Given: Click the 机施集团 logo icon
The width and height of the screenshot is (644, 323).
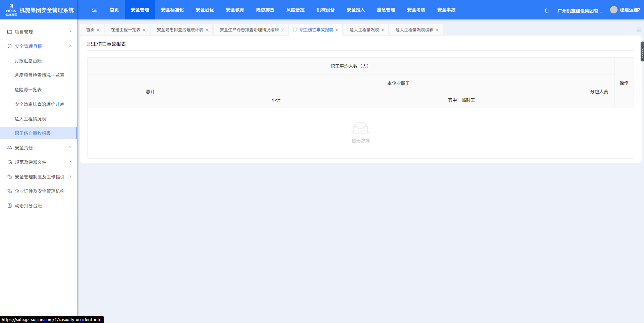Looking at the screenshot, I should (x=11, y=10).
